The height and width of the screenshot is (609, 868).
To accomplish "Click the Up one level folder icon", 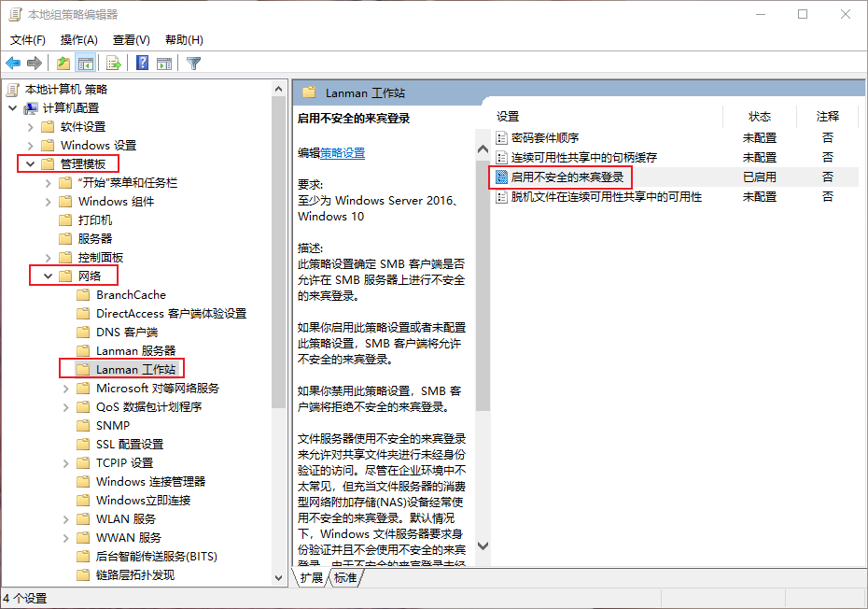I will (x=63, y=64).
